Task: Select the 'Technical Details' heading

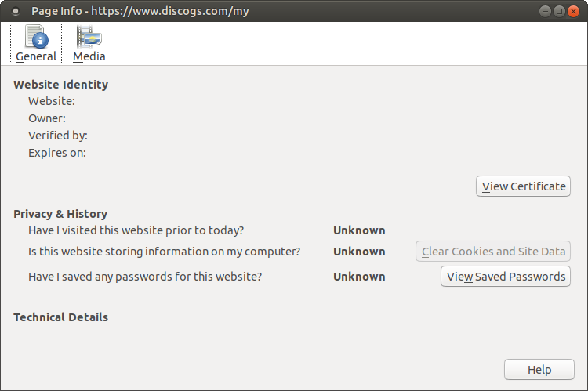Action: click(x=60, y=317)
